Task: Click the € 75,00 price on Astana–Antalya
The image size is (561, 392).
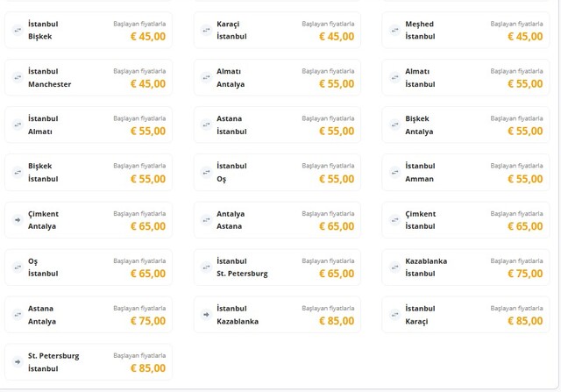Action: pyautogui.click(x=148, y=320)
